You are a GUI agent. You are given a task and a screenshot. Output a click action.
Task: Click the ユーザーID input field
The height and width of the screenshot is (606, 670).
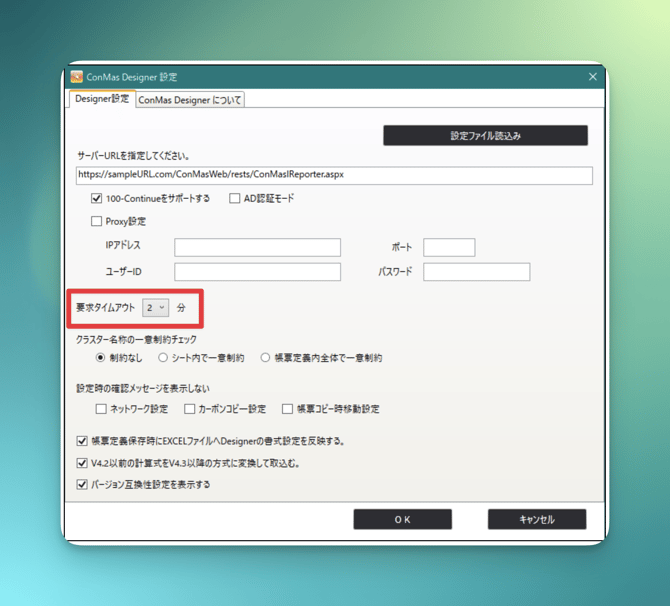point(257,272)
